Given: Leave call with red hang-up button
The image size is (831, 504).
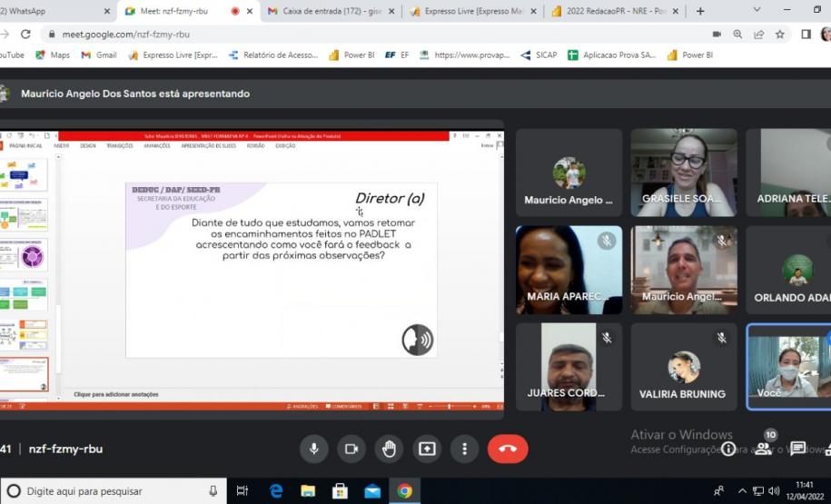Looking at the screenshot, I should pos(508,449).
